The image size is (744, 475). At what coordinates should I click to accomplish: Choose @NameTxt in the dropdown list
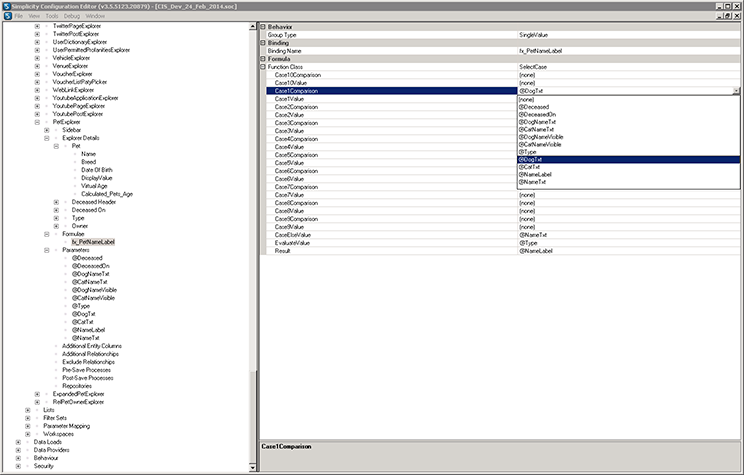(x=628, y=182)
